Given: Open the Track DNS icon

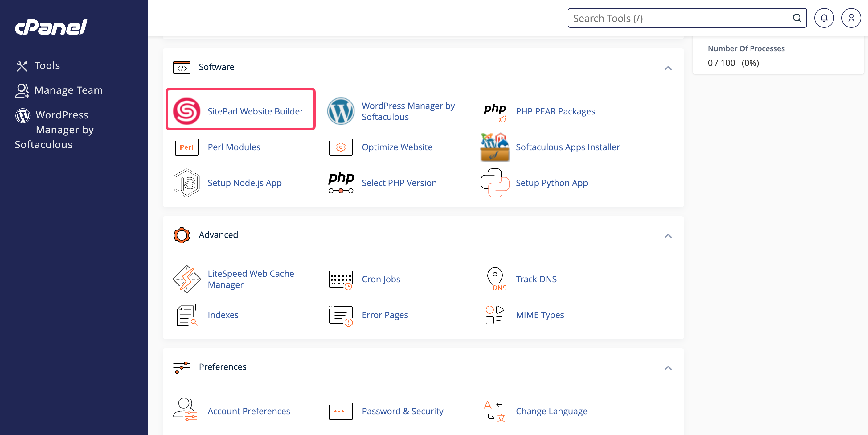Looking at the screenshot, I should coord(496,279).
